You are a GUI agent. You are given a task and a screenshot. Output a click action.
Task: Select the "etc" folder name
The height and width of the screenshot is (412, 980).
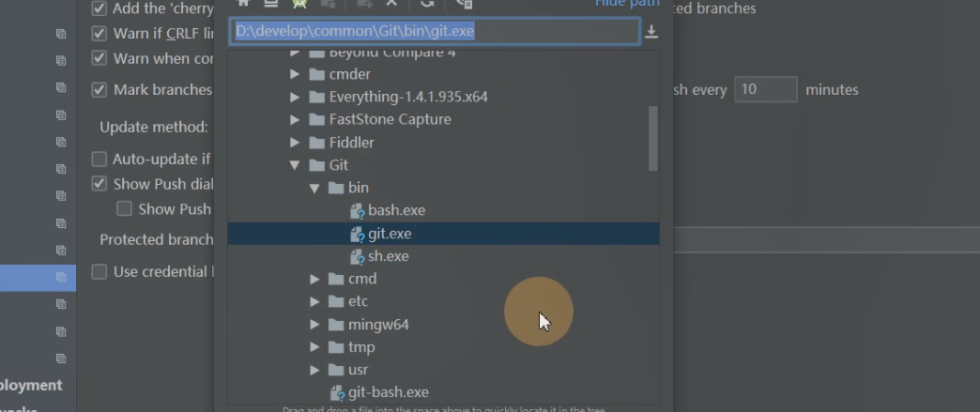coord(359,301)
